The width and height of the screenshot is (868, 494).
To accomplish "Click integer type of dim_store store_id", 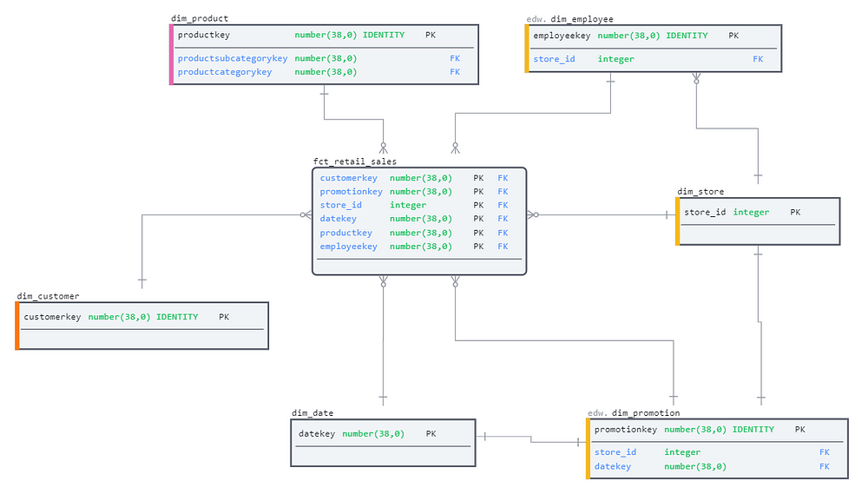I will coord(751,212).
